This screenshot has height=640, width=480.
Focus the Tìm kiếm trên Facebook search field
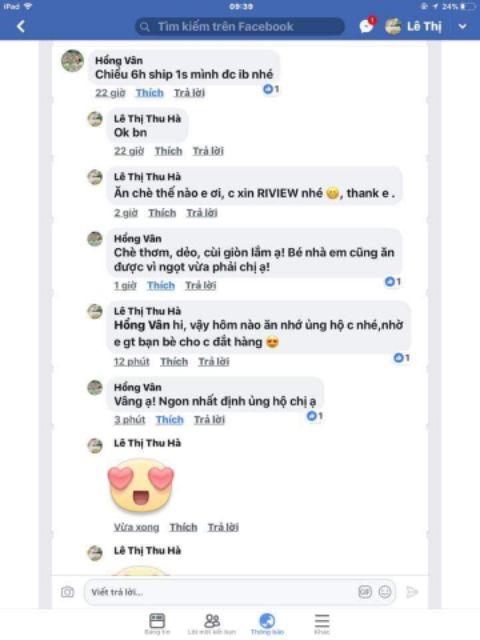pos(240,27)
